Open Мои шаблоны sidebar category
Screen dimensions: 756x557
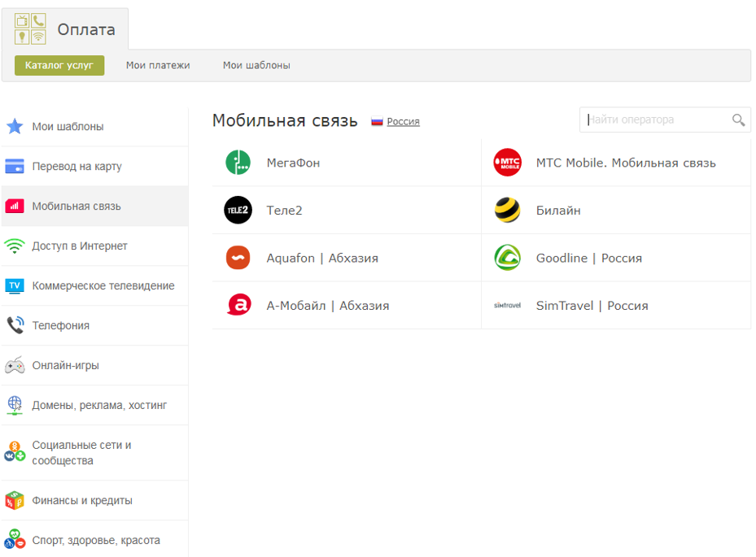[95, 126]
